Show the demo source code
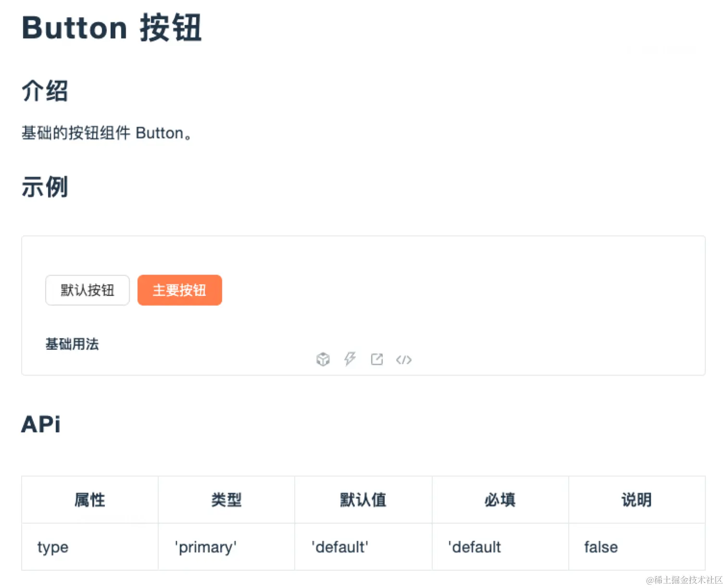Image resolution: width=726 pixels, height=588 pixels. click(404, 360)
